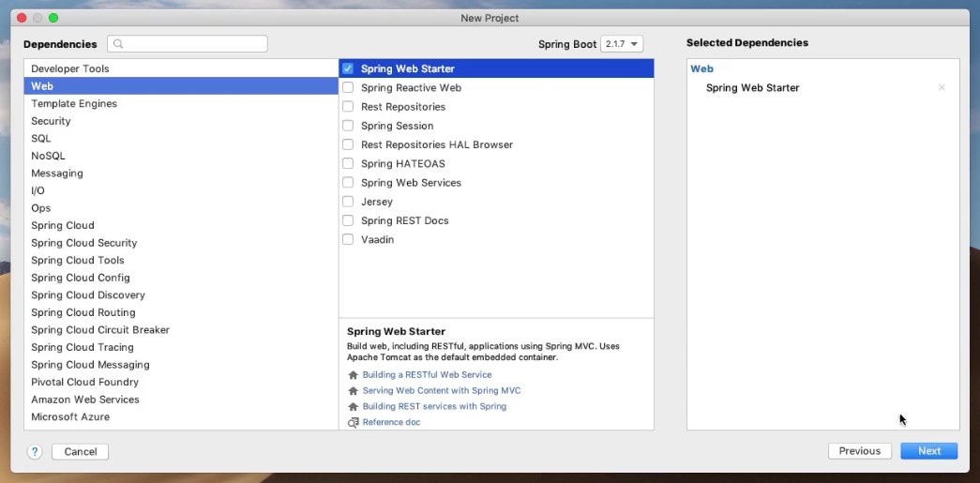Choose the Security category

(x=181, y=121)
